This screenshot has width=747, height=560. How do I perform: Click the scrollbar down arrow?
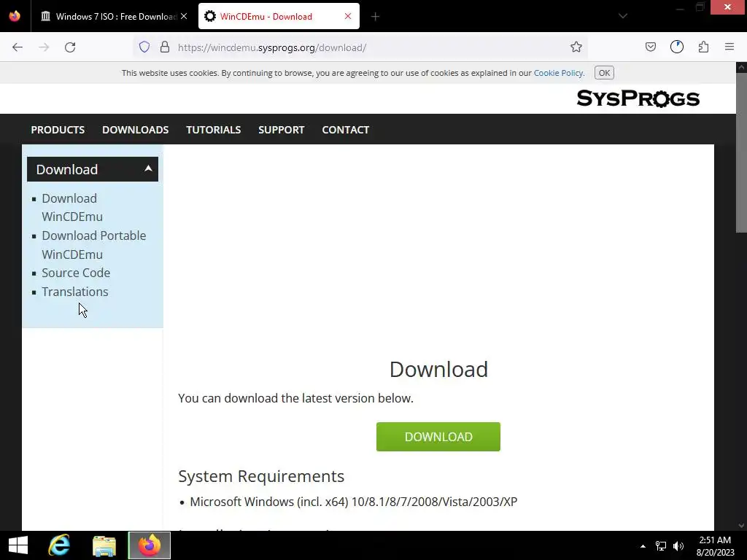(x=741, y=525)
